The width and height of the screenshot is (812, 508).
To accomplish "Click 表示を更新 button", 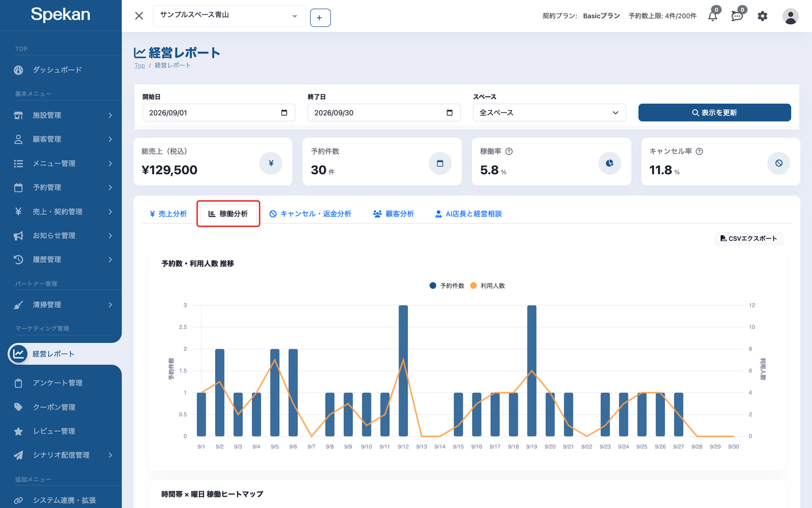I will [x=715, y=113].
